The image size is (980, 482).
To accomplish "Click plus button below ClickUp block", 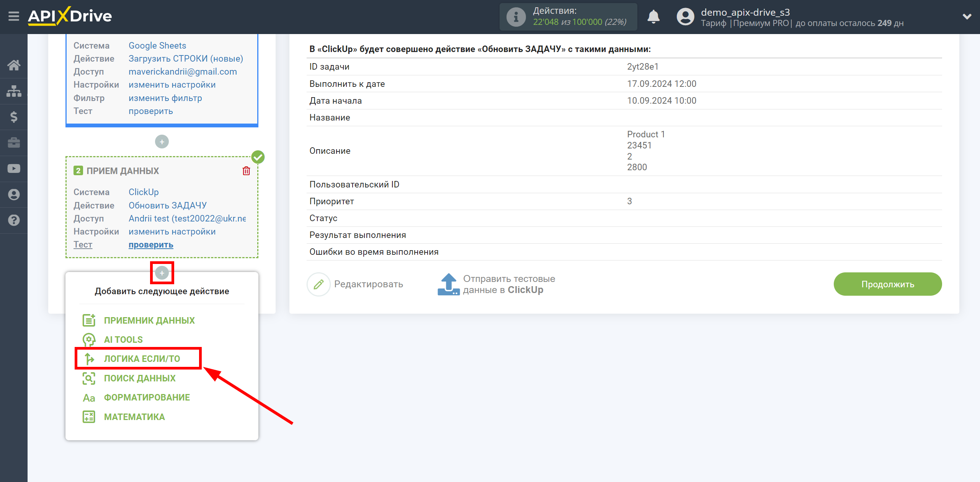I will pyautogui.click(x=162, y=273).
